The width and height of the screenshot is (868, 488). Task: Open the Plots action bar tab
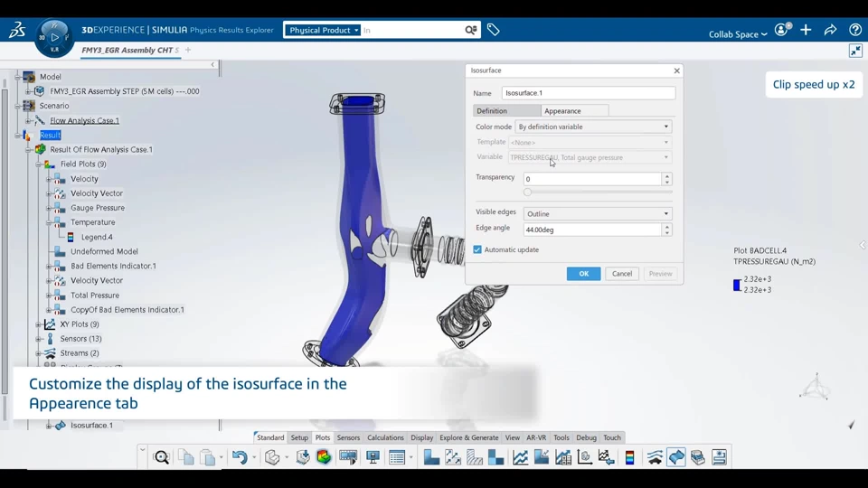pos(322,437)
